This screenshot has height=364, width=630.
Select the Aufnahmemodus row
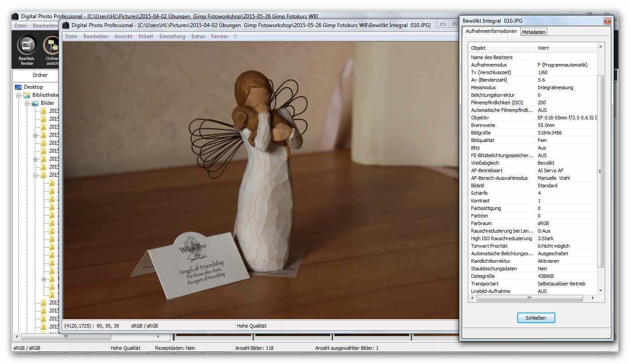click(533, 65)
